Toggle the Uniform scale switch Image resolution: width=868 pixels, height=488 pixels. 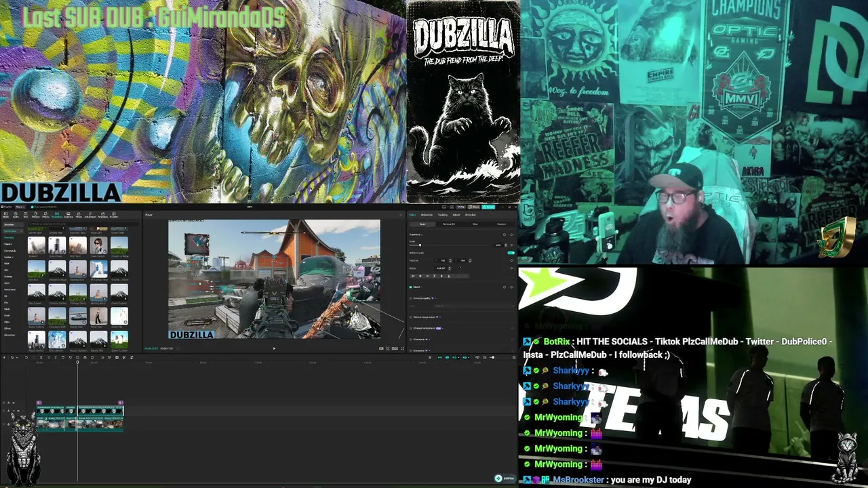coord(511,253)
